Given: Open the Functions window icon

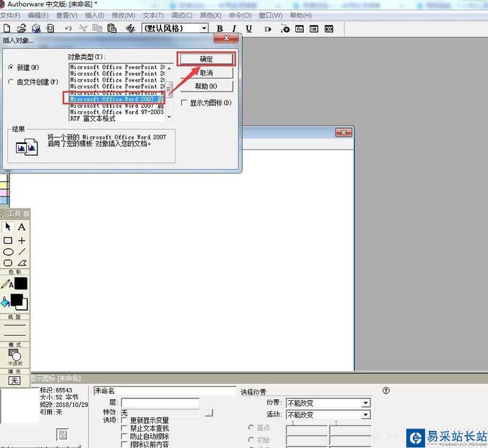Looking at the screenshot, I should coord(300,29).
